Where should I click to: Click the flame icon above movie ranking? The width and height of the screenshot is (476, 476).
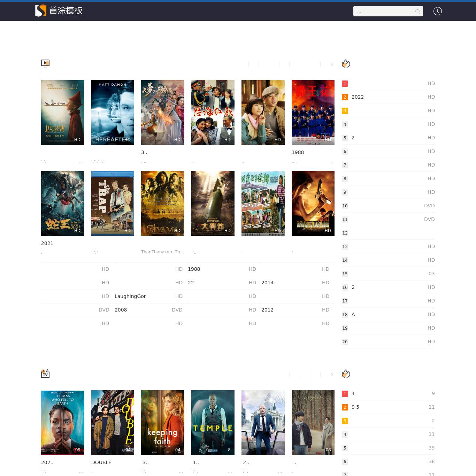[x=346, y=63]
